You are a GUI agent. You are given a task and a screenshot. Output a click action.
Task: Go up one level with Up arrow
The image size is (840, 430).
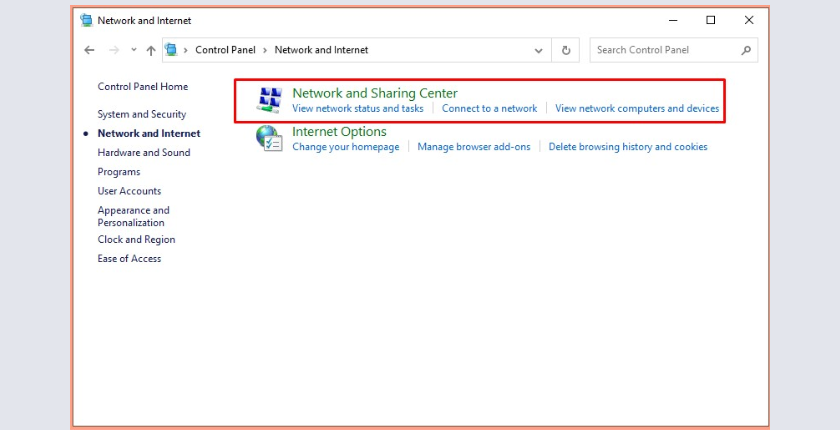tap(151, 50)
